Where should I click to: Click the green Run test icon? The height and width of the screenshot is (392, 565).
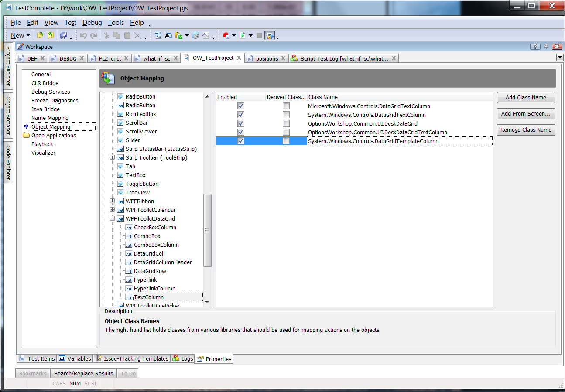[243, 36]
